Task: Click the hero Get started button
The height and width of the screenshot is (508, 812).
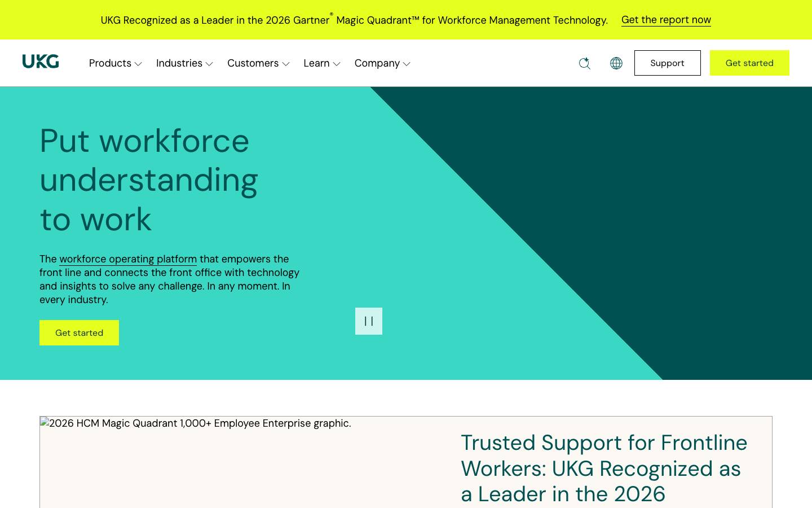Action: click(79, 332)
